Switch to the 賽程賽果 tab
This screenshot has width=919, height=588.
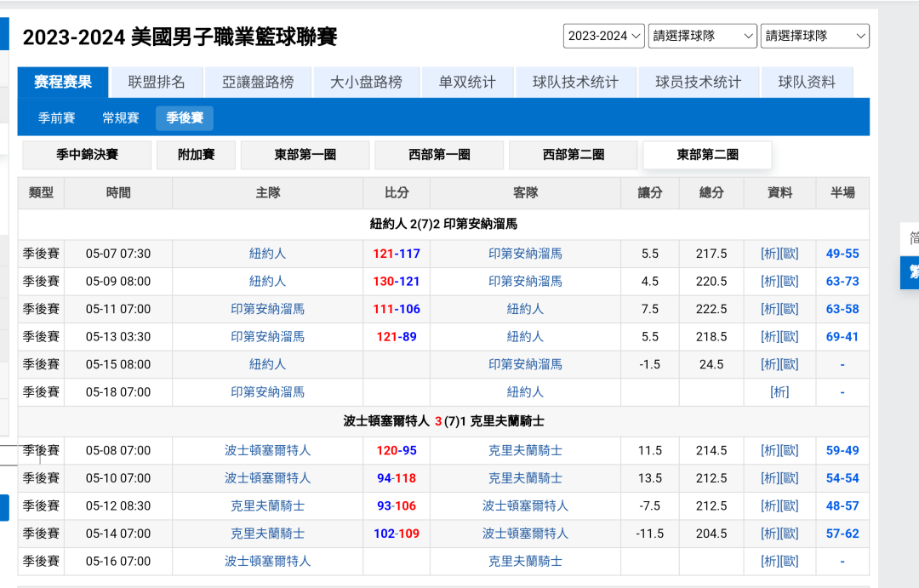(x=63, y=82)
